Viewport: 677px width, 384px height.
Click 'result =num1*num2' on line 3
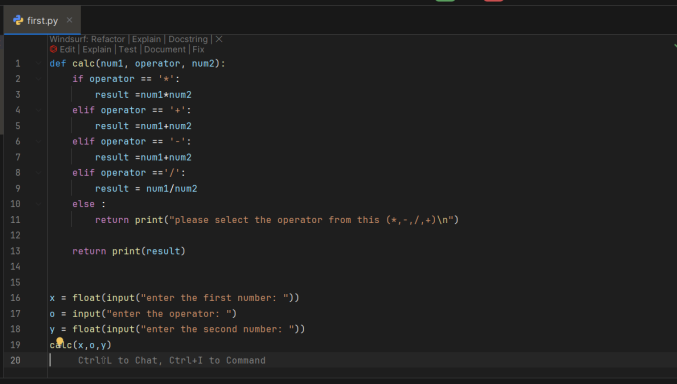pyautogui.click(x=143, y=95)
